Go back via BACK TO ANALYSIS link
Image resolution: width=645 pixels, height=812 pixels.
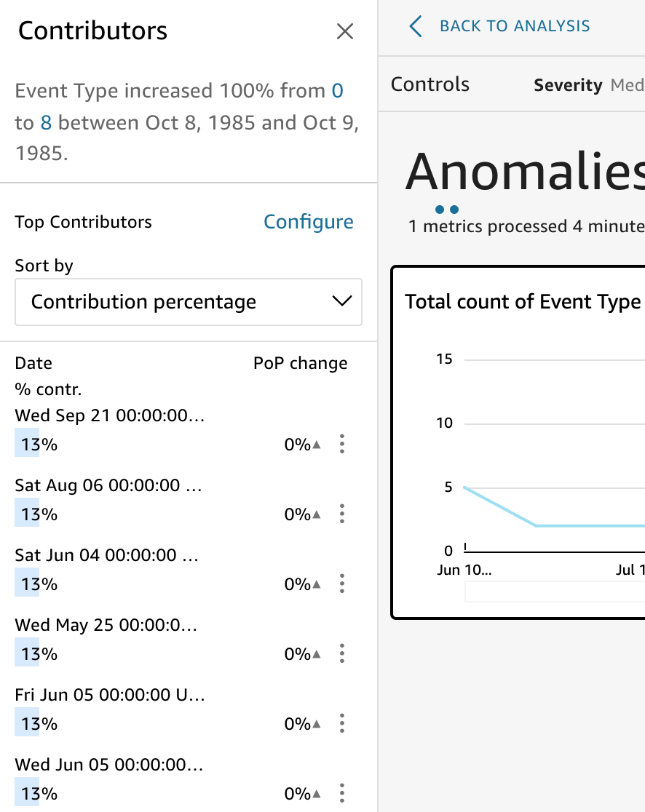click(514, 27)
